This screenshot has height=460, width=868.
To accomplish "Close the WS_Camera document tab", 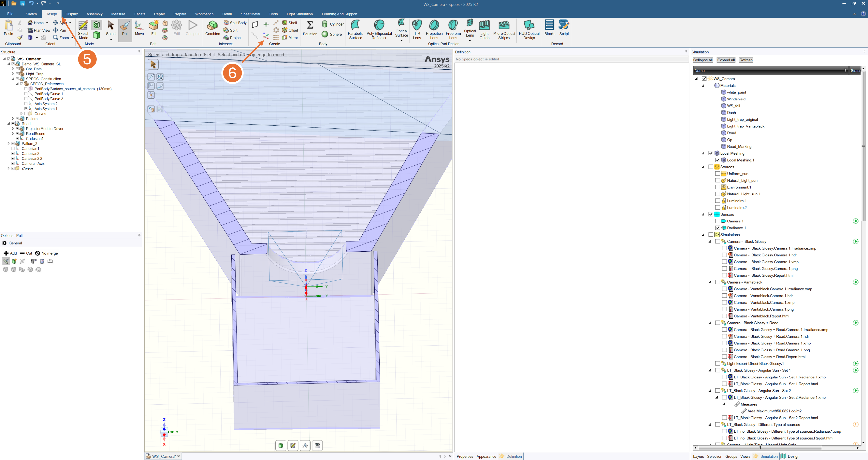I will coord(179,456).
